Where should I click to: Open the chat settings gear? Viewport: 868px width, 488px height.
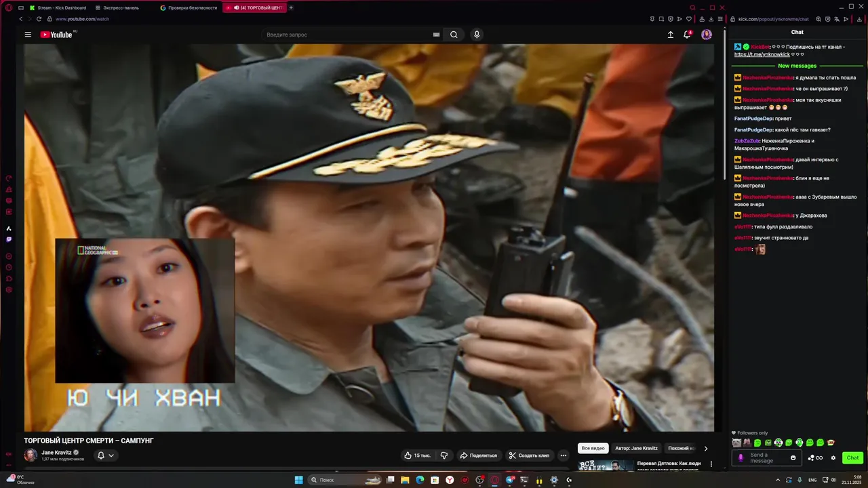click(833, 458)
